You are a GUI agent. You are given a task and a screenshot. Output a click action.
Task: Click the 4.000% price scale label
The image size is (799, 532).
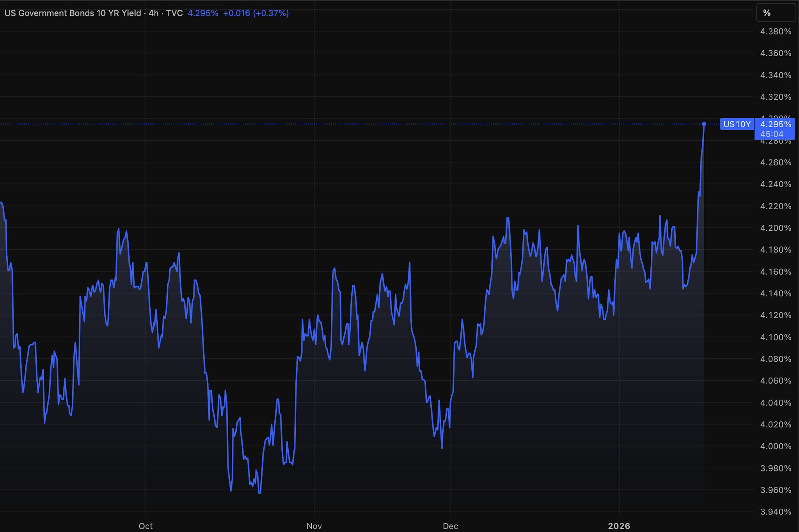(776, 446)
